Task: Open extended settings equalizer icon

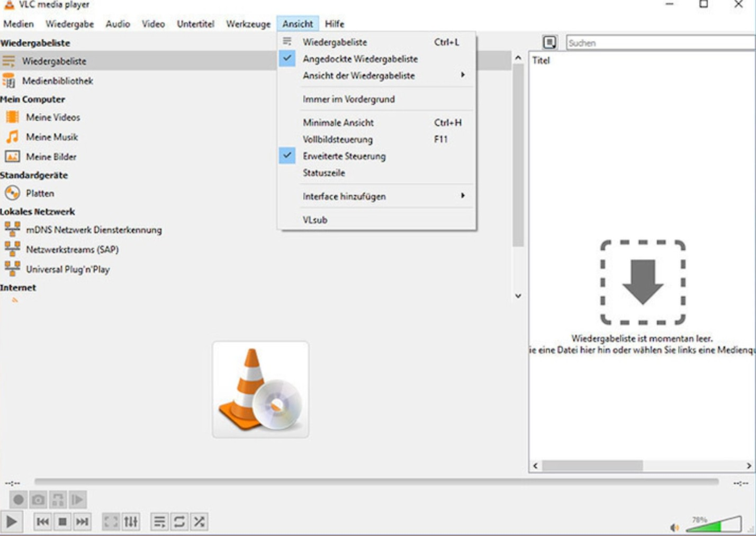Action: pyautogui.click(x=131, y=522)
